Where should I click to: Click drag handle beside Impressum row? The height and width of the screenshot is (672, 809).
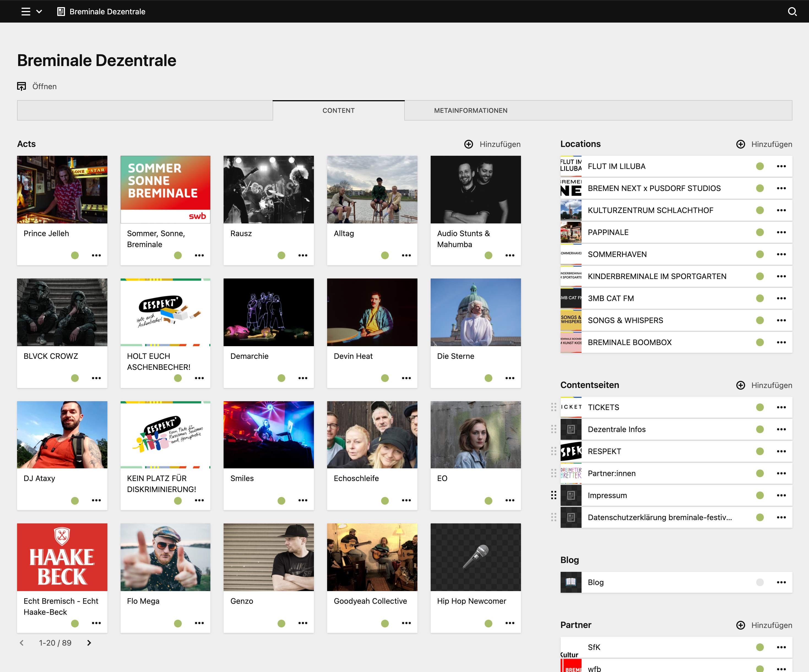[x=553, y=495]
